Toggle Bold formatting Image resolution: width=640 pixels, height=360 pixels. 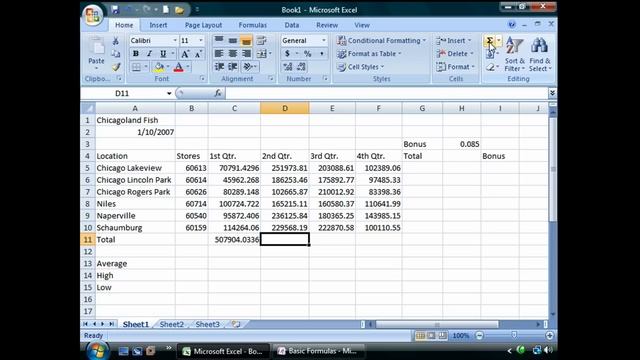pos(136,54)
